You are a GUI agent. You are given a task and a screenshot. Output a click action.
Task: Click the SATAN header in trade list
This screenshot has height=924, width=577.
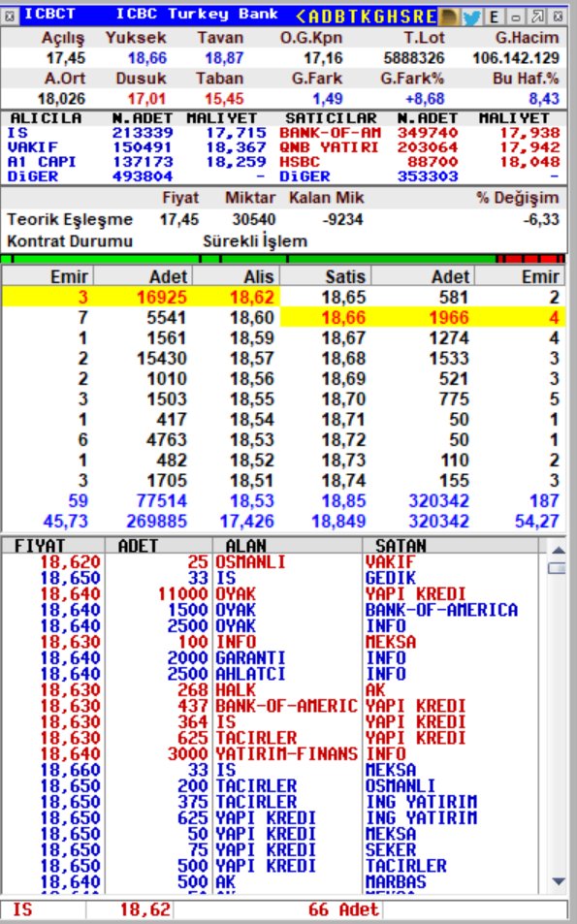[401, 546]
